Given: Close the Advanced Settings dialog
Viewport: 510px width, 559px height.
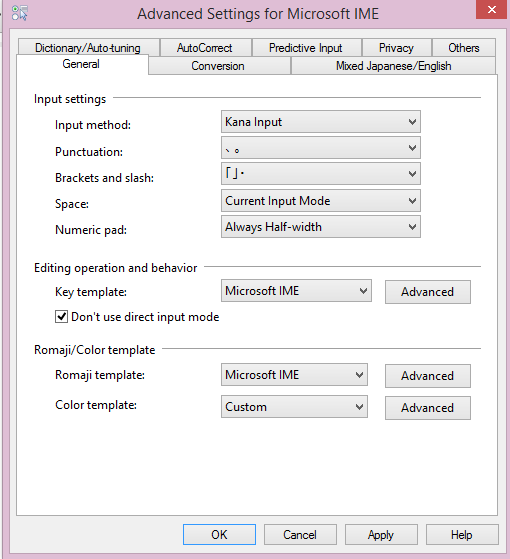Looking at the screenshot, I should pyautogui.click(x=491, y=9).
